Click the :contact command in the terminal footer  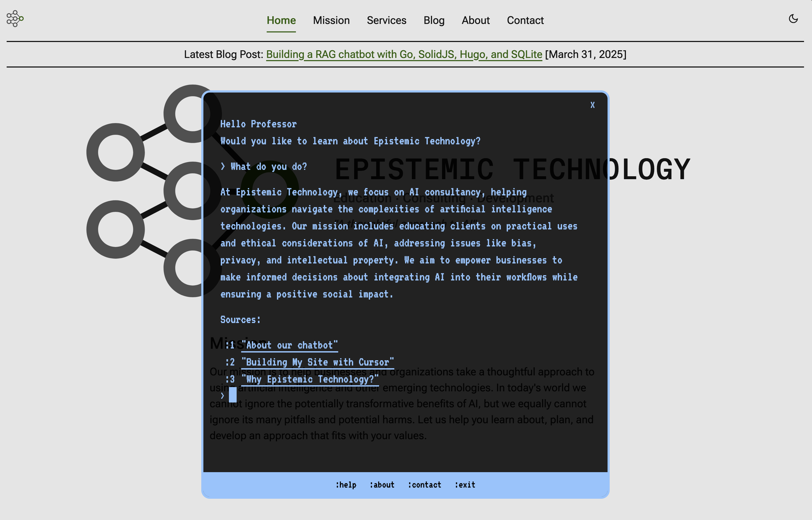click(x=424, y=485)
